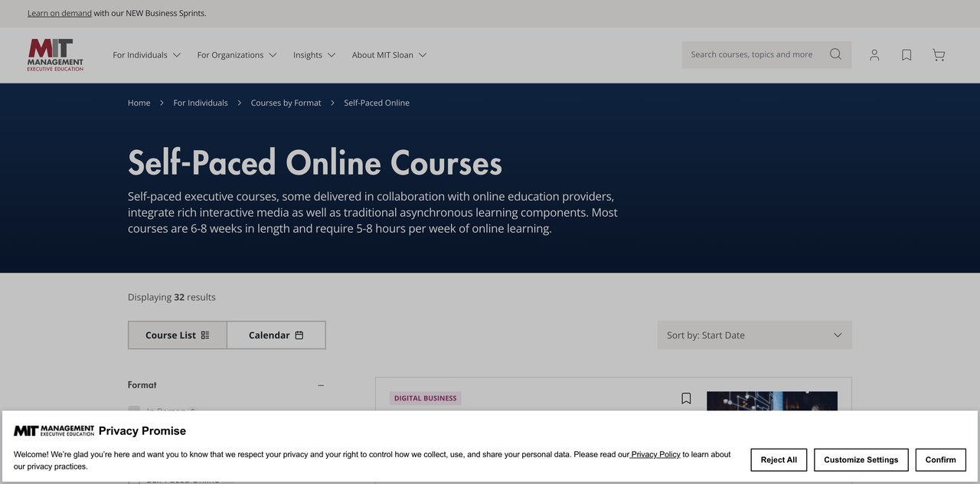Switch to the Calendar view
This screenshot has width=980, height=484.
(x=276, y=335)
